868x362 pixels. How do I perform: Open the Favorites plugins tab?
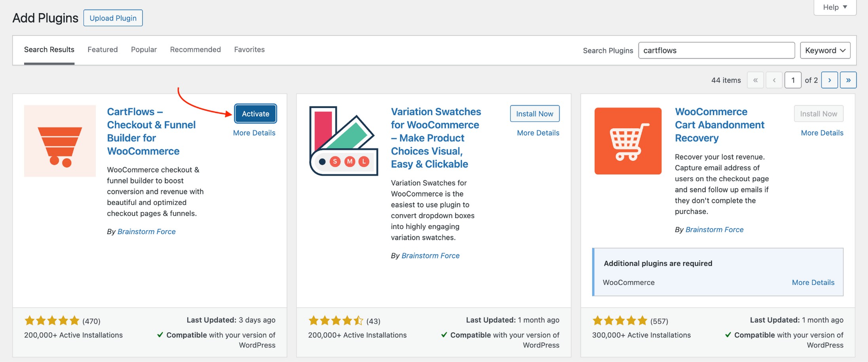pyautogui.click(x=249, y=49)
